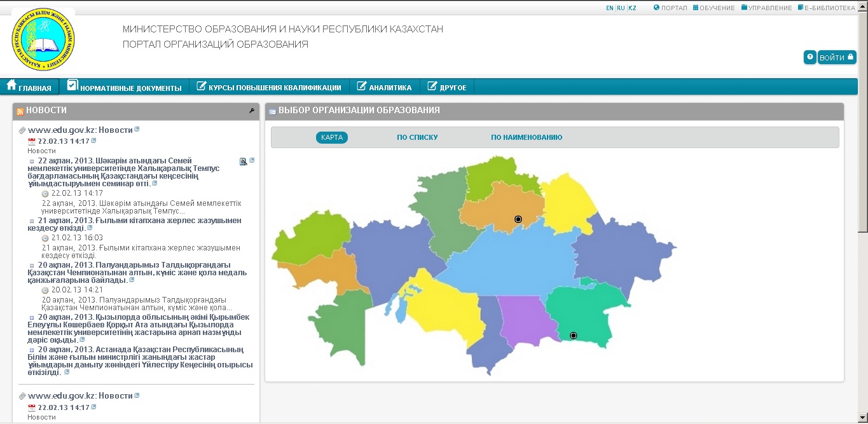The image size is (868, 424).
Task: Collapse the 22 ақпан, 2013 news entry
Action: (x=31, y=161)
